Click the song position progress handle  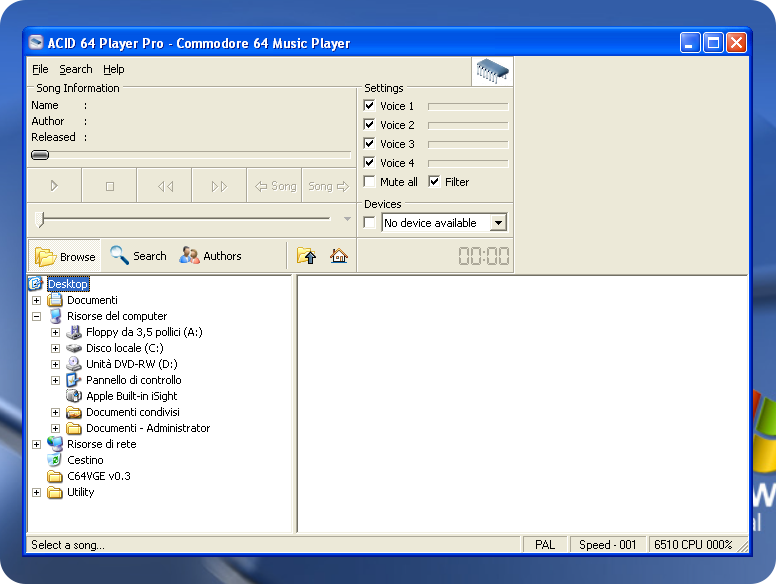click(x=40, y=155)
